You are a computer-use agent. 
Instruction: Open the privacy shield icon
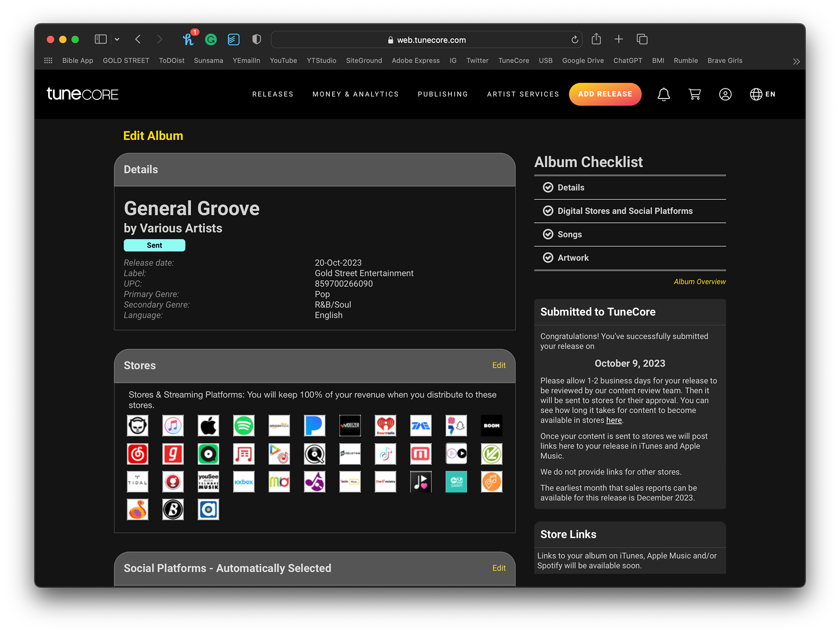(x=257, y=40)
